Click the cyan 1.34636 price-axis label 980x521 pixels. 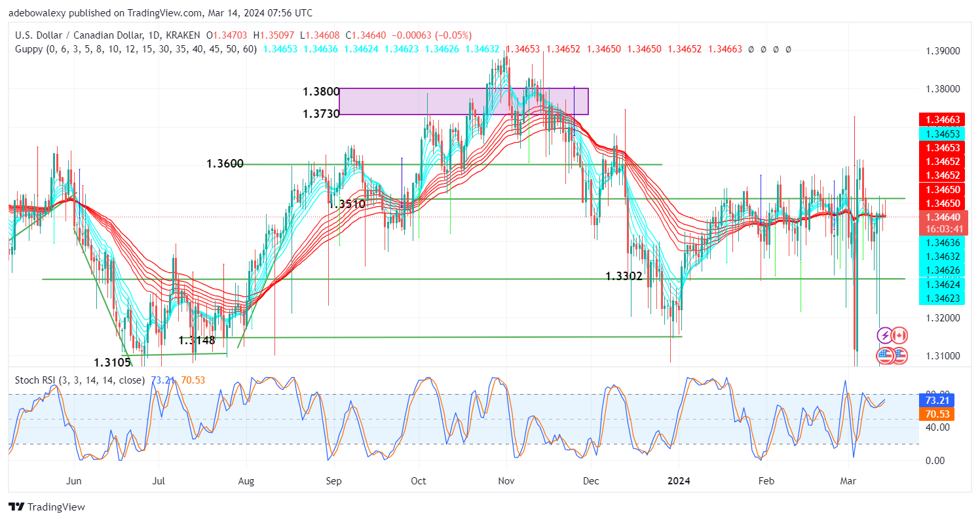pos(943,242)
